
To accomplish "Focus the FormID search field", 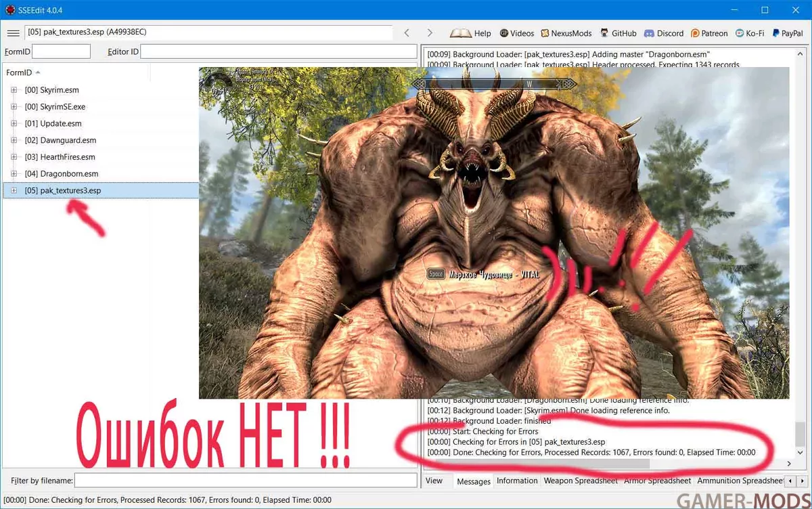I will (x=61, y=51).
